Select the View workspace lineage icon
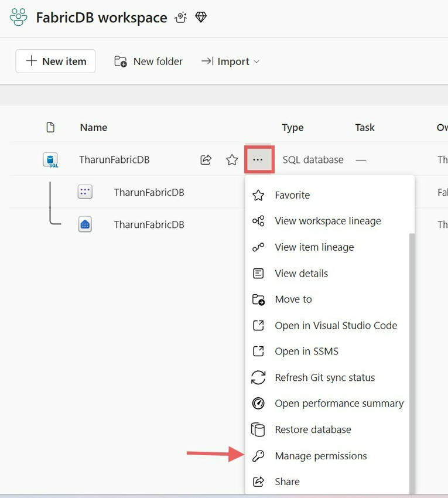 [x=258, y=221]
